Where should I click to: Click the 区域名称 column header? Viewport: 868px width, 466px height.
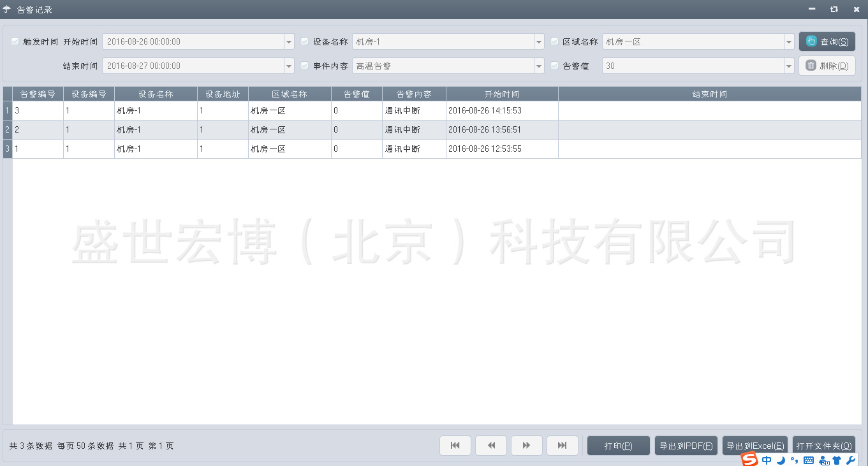(x=290, y=94)
